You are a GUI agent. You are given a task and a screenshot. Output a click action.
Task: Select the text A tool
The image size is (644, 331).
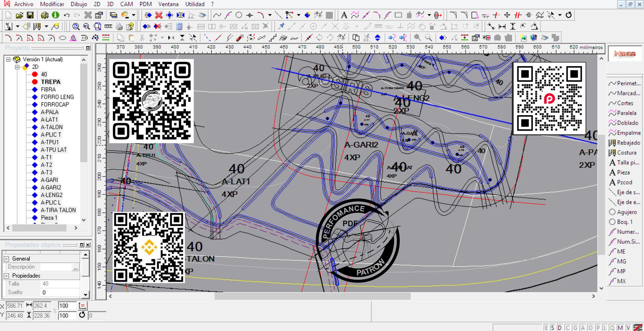pyautogui.click(x=344, y=15)
